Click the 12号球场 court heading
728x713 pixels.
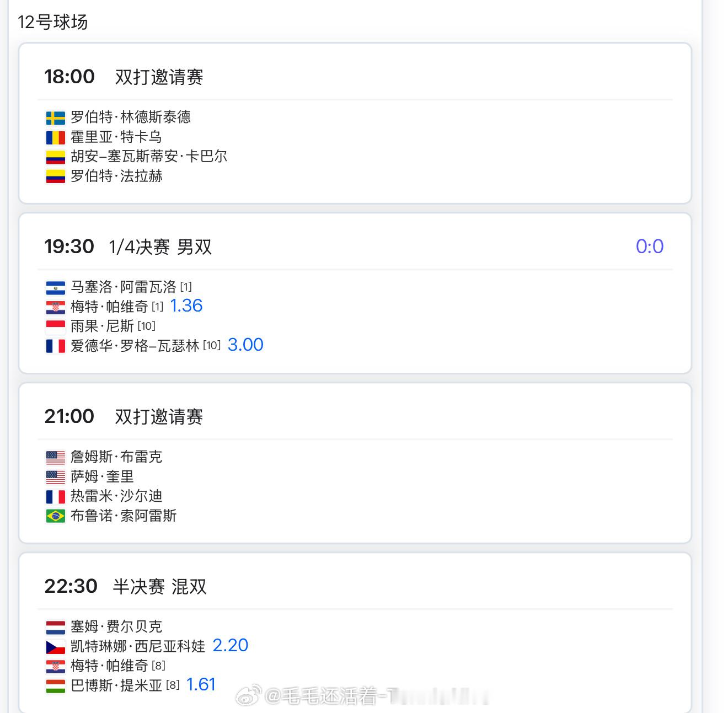pos(52,22)
